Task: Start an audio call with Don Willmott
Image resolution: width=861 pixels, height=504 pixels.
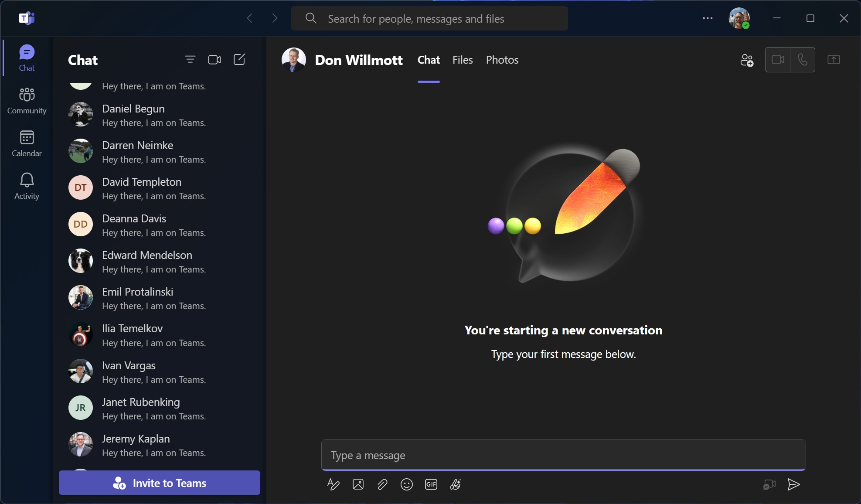Action: pos(802,60)
